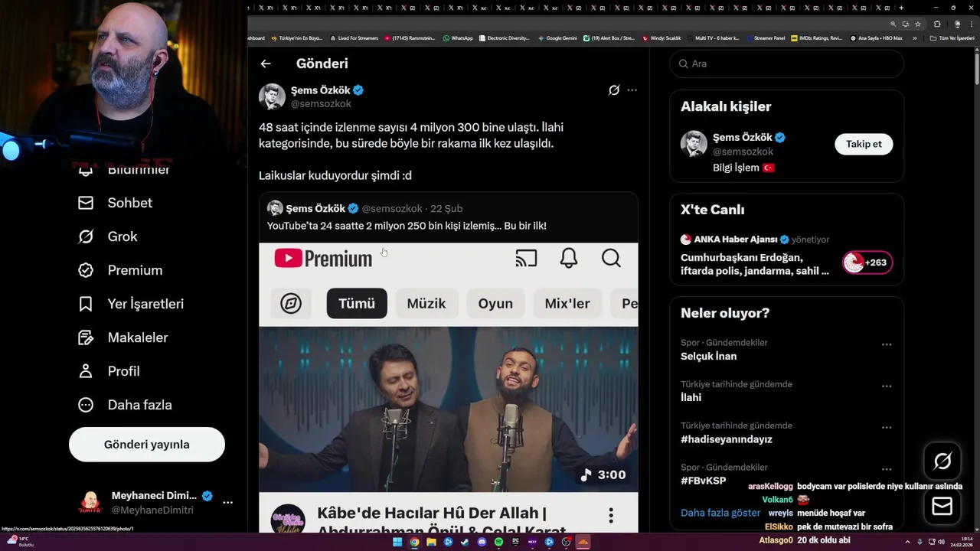The image size is (980, 551).
Task: Select the Oyun chip in YouTube screenshot
Action: coord(495,304)
